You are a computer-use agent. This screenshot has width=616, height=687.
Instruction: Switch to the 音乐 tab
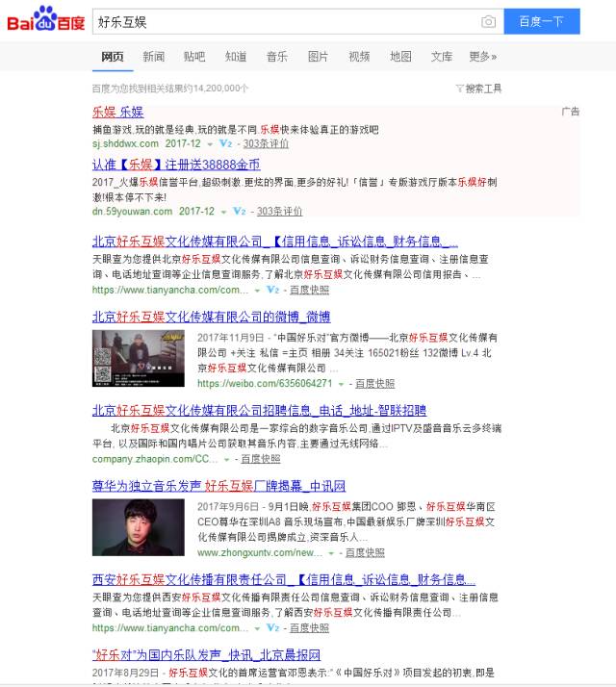(276, 57)
